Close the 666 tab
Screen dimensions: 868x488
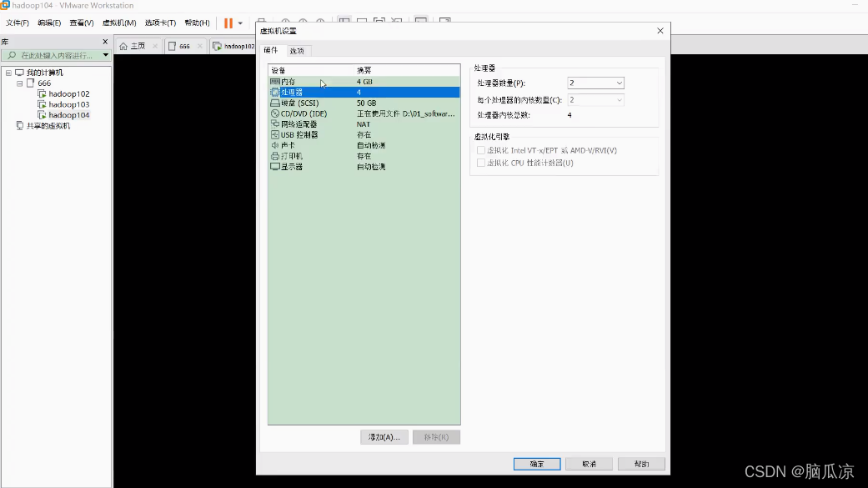point(200,46)
